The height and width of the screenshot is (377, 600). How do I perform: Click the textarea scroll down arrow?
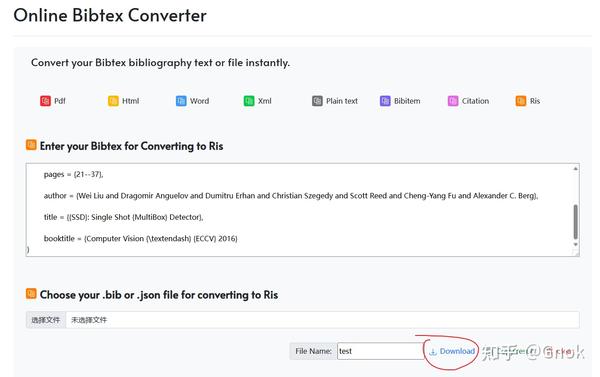[576, 244]
